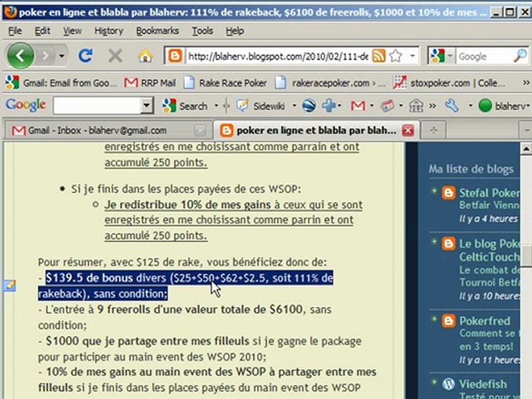Click the blue plus Share toolbar icon
The width and height of the screenshot is (532, 399).
[x=329, y=106]
